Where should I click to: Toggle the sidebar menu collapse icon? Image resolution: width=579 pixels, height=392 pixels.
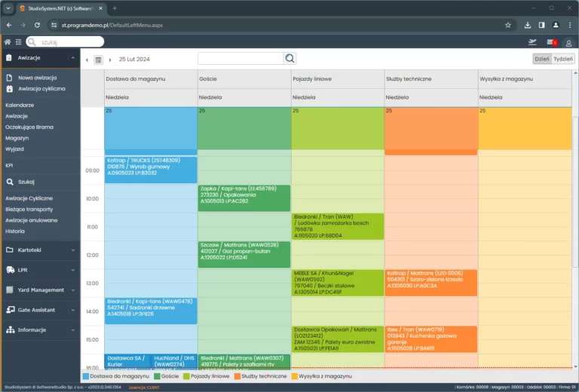18,41
